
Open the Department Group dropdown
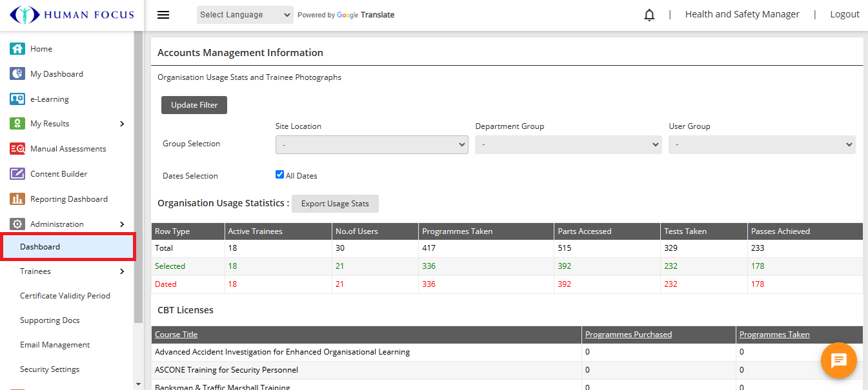pos(568,145)
